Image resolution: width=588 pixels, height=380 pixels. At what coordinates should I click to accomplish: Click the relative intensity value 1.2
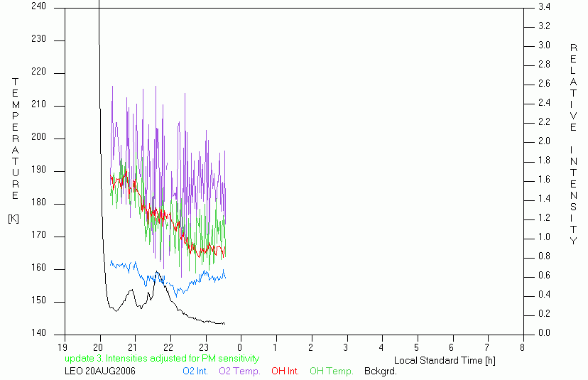pyautogui.click(x=544, y=217)
